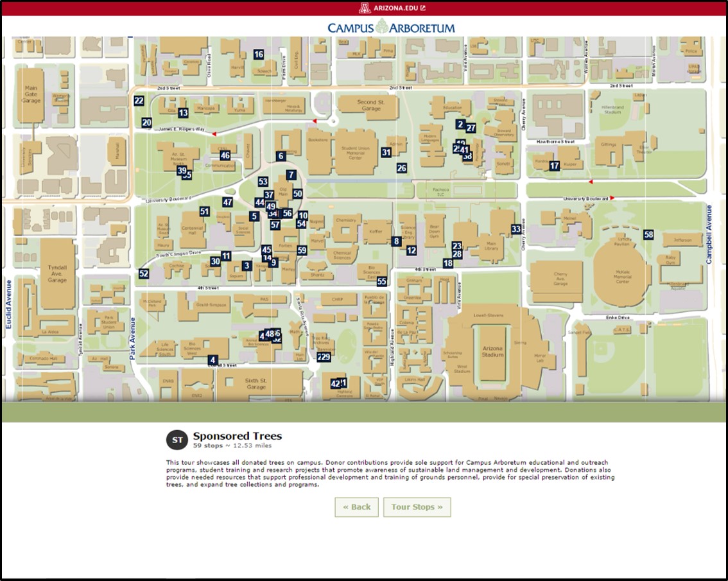Image resolution: width=728 pixels, height=581 pixels.
Task: Click the Campus Arboretum logo
Action: tap(391, 28)
